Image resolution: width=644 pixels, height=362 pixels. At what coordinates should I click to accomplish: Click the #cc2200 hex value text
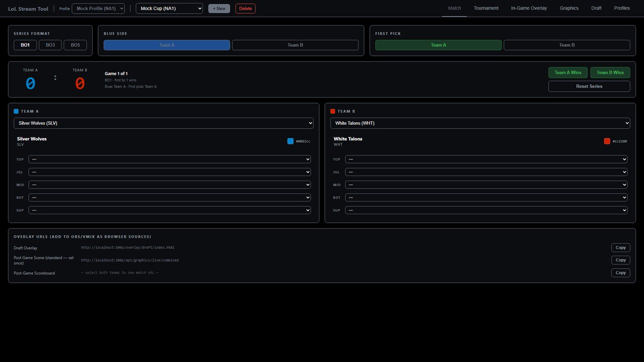point(620,141)
